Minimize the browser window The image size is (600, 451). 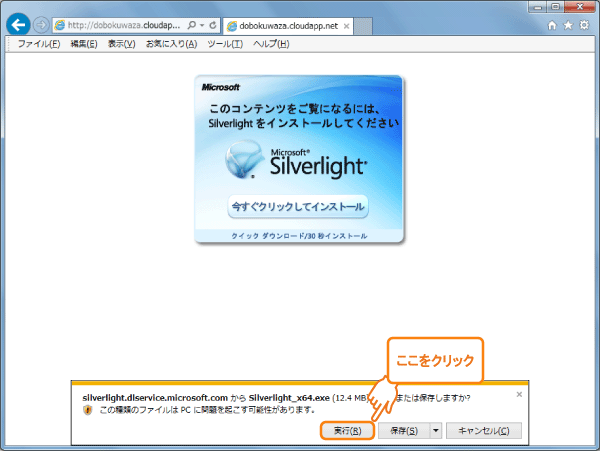coord(538,7)
